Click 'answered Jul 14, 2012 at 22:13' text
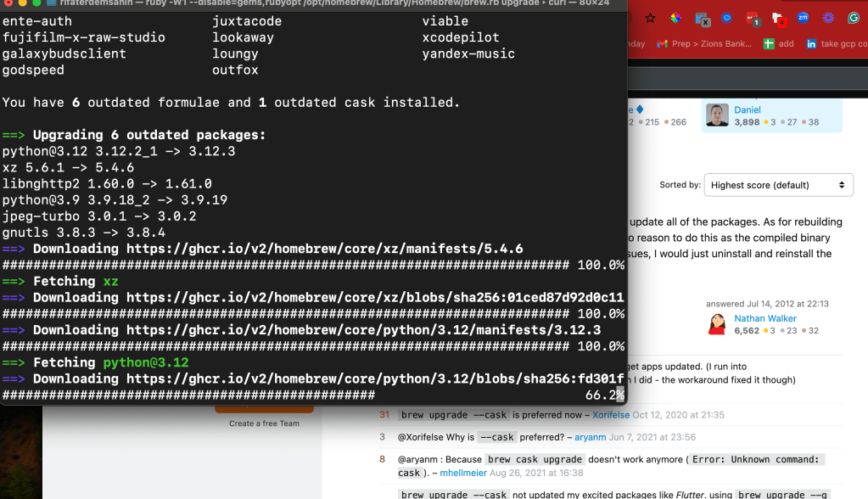 click(x=767, y=304)
